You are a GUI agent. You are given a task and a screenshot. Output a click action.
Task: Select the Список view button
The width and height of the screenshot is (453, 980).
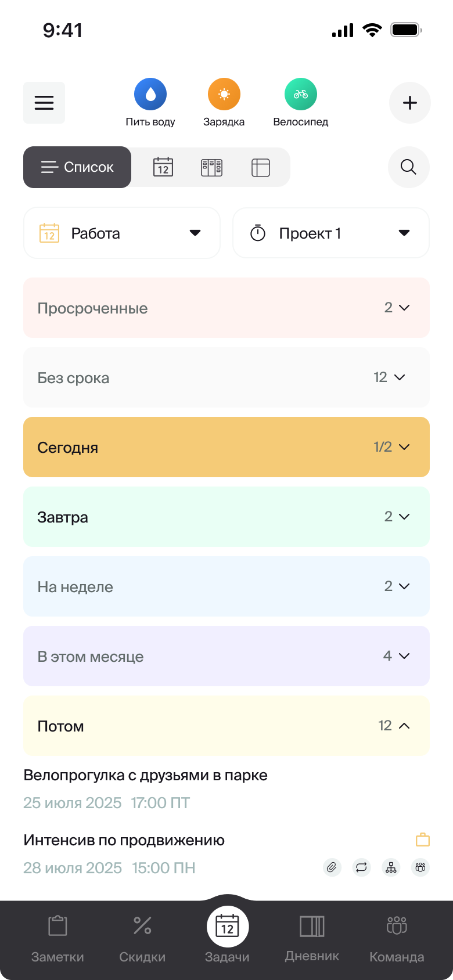click(77, 167)
